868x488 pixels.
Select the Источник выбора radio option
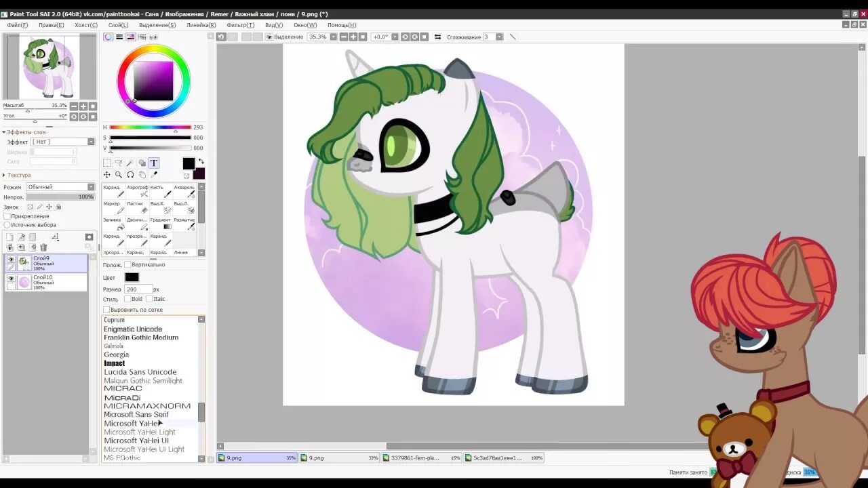(7, 225)
